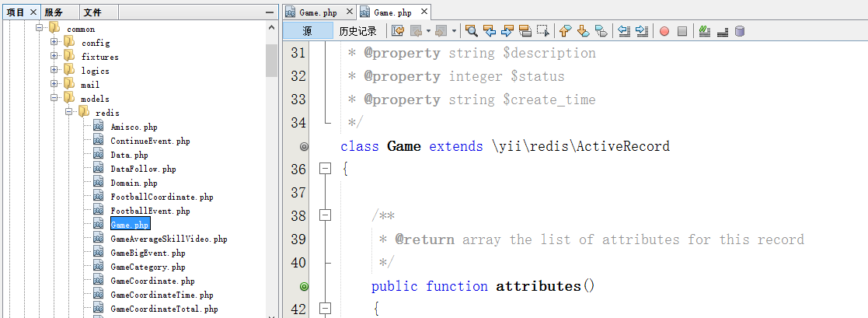Click gutter marker beside class Game line
This screenshot has height=318, width=868.
coord(304,147)
